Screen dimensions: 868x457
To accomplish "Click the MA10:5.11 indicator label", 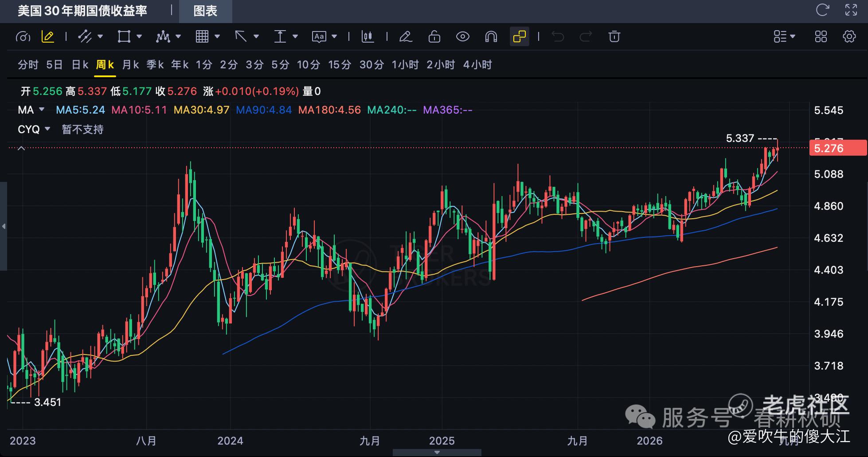I will [x=139, y=110].
